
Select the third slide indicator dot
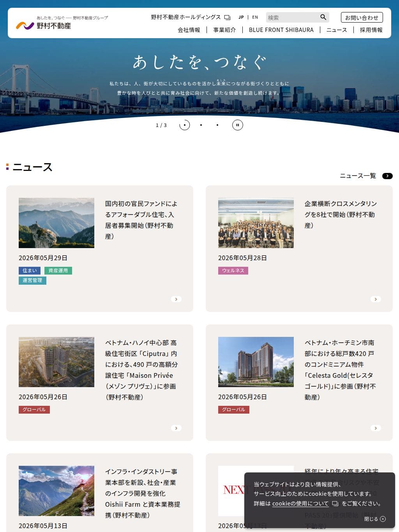pos(217,125)
